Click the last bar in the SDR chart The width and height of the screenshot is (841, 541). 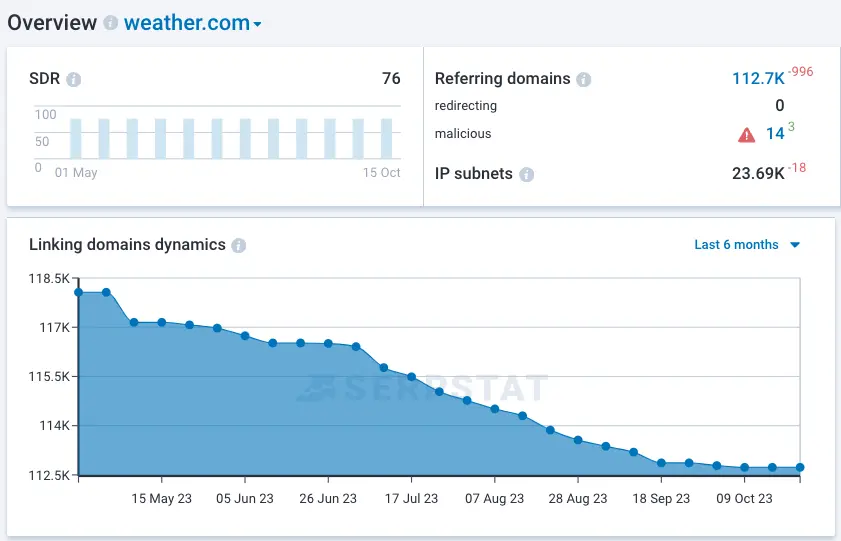pos(387,138)
